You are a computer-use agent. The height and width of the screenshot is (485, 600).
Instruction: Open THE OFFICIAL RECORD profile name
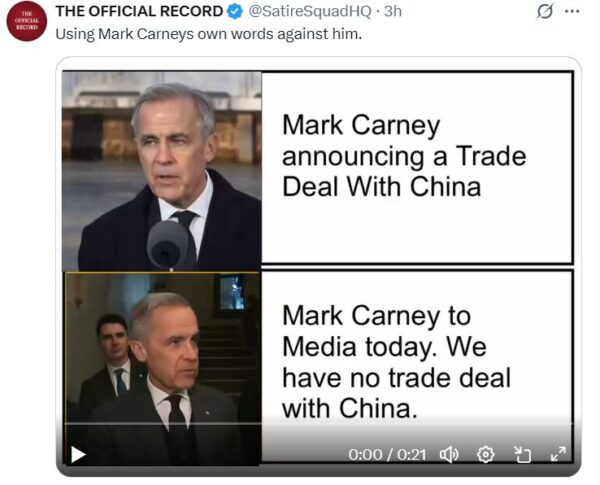click(139, 11)
